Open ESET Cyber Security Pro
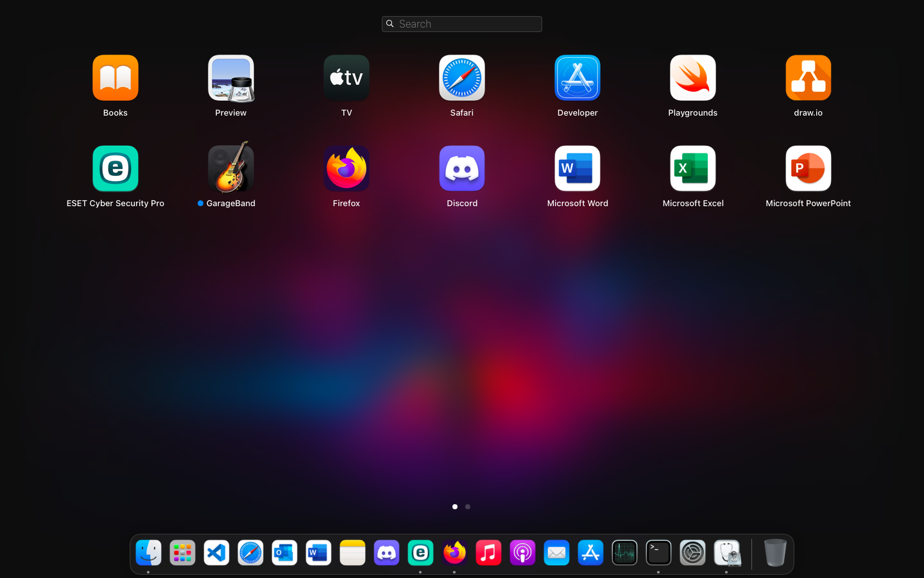 point(115,168)
